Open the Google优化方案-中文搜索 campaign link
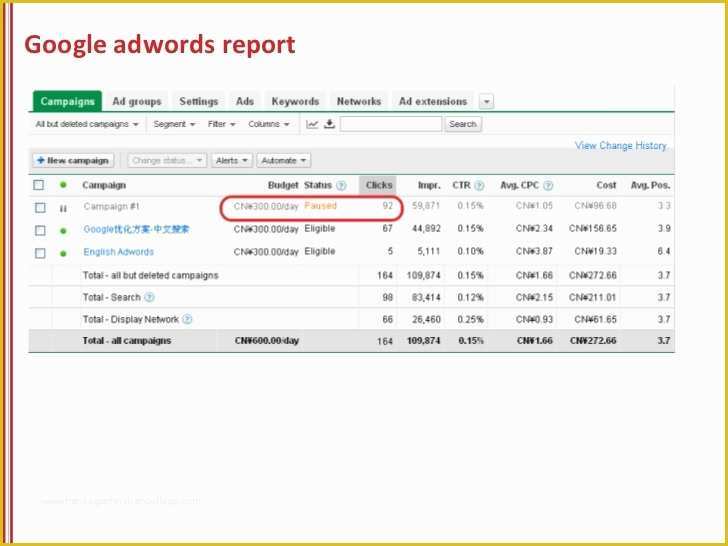 (136, 229)
